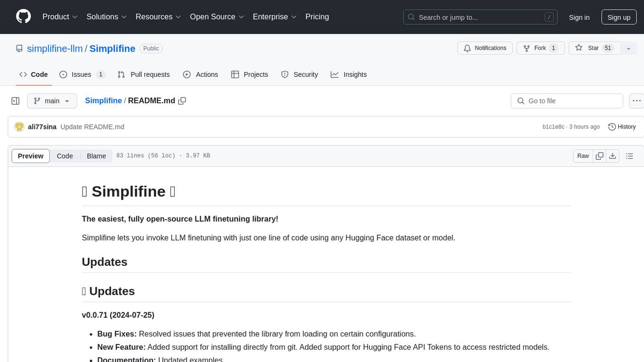
Task: Open ali77sina author link
Action: pos(42,127)
